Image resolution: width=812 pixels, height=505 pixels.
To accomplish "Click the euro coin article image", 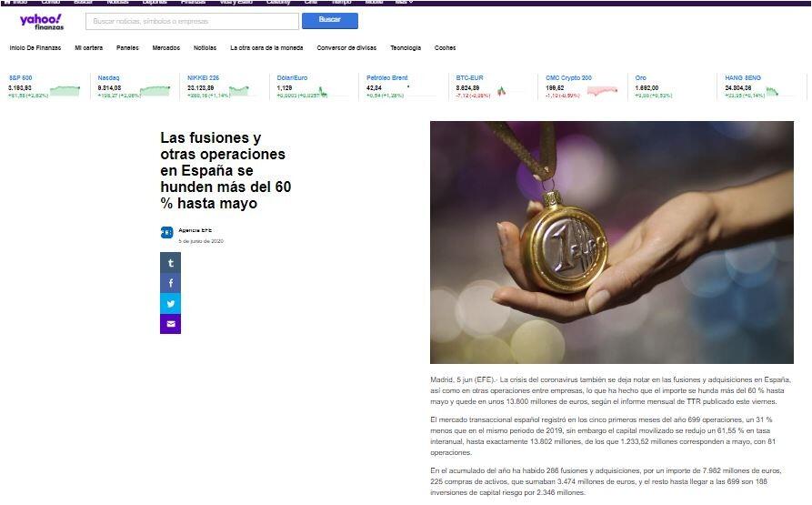I will 612,242.
